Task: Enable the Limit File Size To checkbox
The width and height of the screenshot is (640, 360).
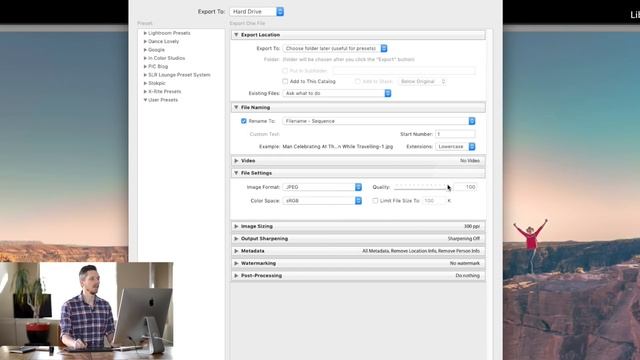Action: click(375, 201)
